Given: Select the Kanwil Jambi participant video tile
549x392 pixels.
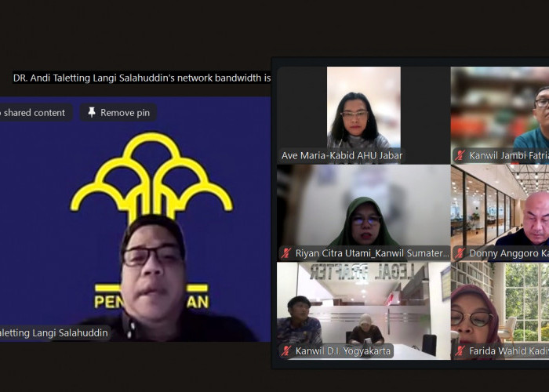Looking at the screenshot, I should [500, 115].
